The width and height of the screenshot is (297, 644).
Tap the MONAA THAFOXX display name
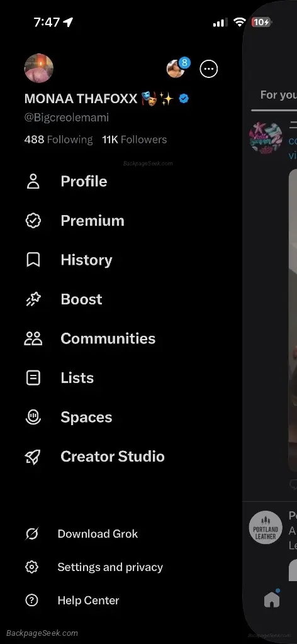pos(81,99)
